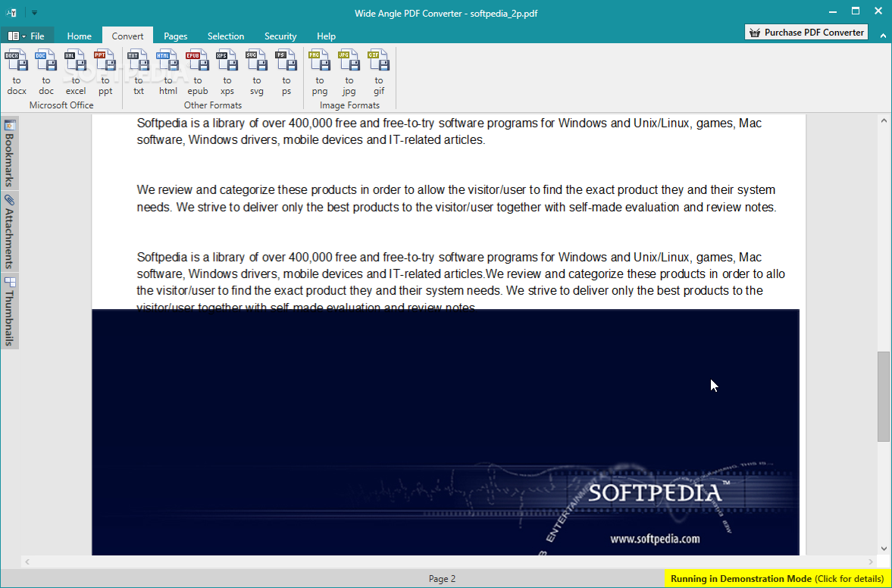The image size is (892, 588).
Task: Click Purchase PDF Converter button
Action: (806, 33)
